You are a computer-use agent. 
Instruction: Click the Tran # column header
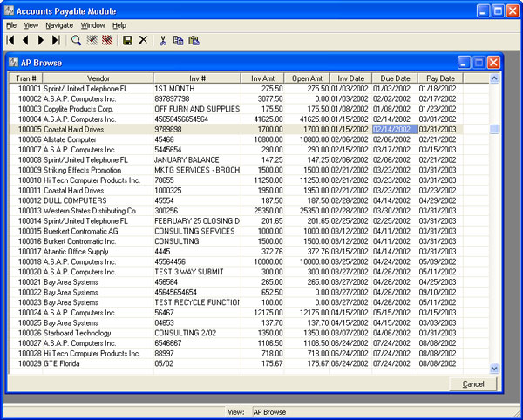click(x=26, y=78)
